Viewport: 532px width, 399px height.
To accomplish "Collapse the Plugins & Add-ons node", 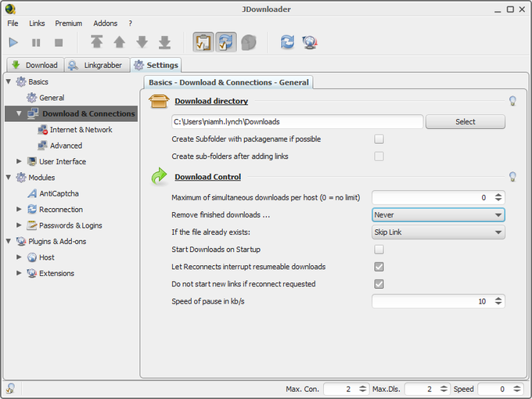I will 9,241.
